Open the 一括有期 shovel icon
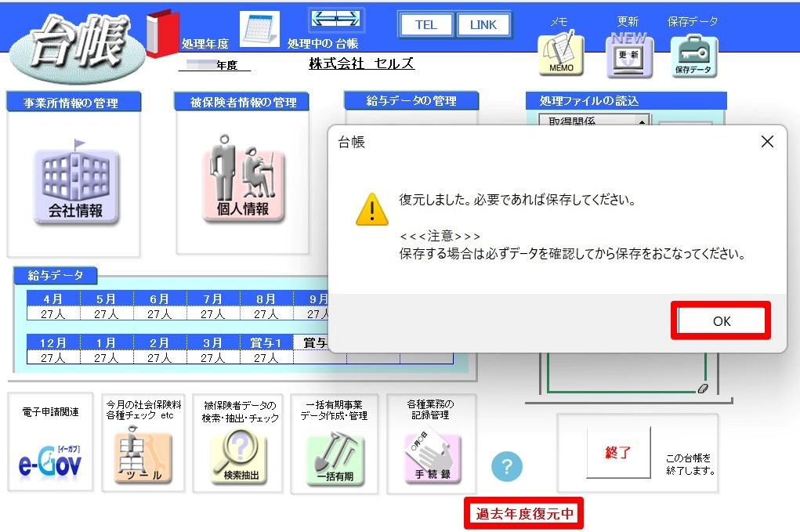The height and width of the screenshot is (532, 800). 335,458
